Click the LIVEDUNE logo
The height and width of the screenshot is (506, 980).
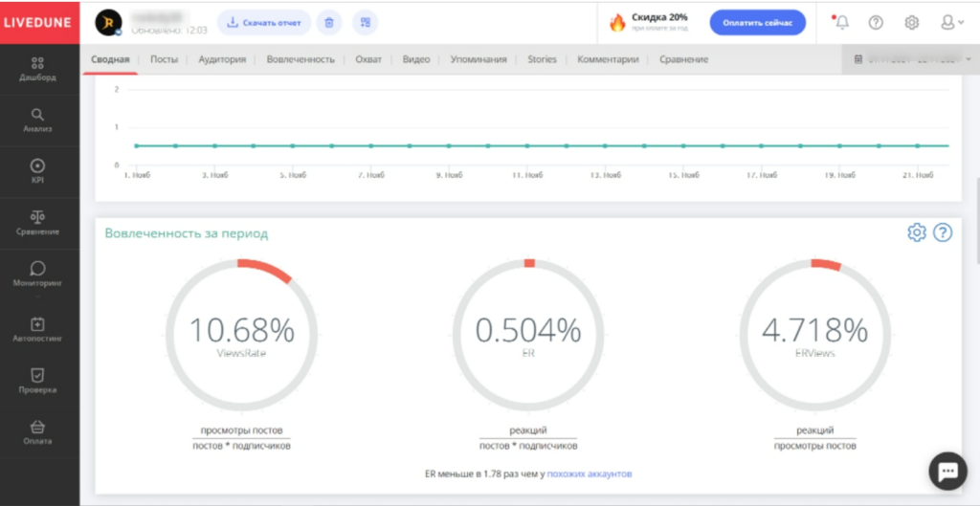point(39,23)
